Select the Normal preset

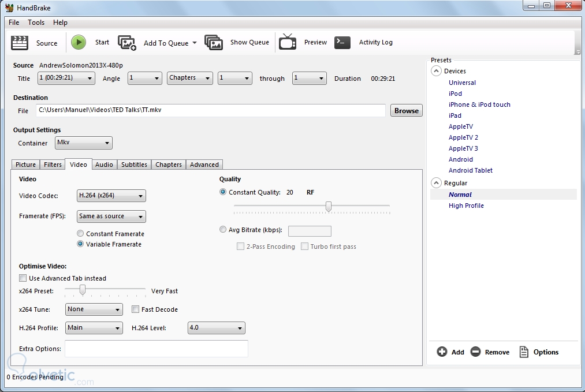tap(460, 195)
